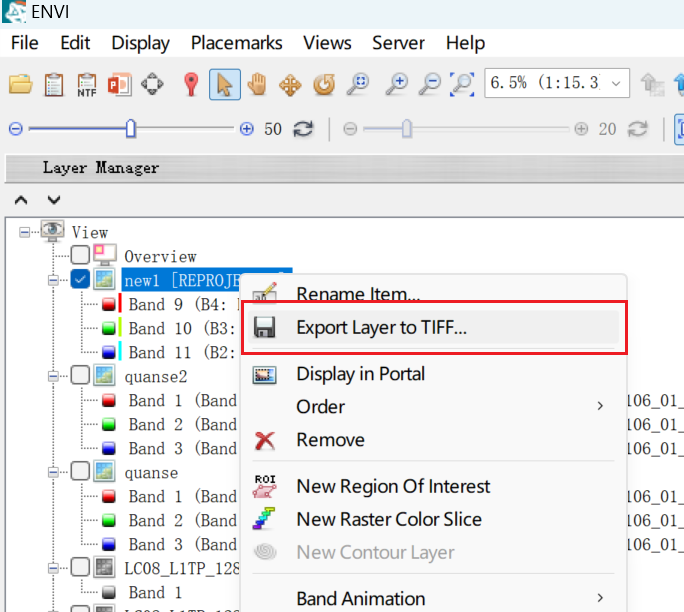This screenshot has width=684, height=612.
Task: Click the new1 layer raster icon
Action: [x=104, y=279]
